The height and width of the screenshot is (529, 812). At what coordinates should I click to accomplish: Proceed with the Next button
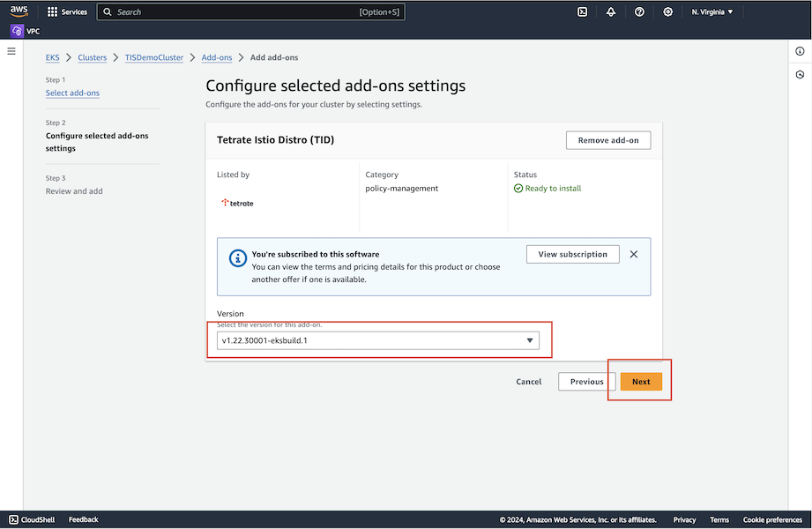[641, 382]
